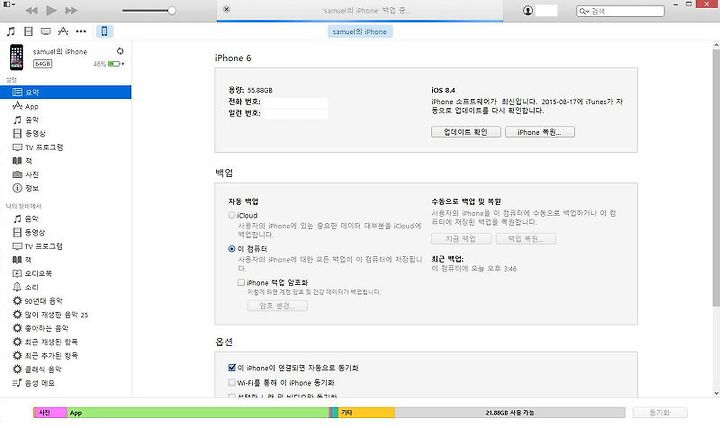Open 책 under 나의 장비에서
Viewport: 720px width, 427px height.
tap(66, 260)
